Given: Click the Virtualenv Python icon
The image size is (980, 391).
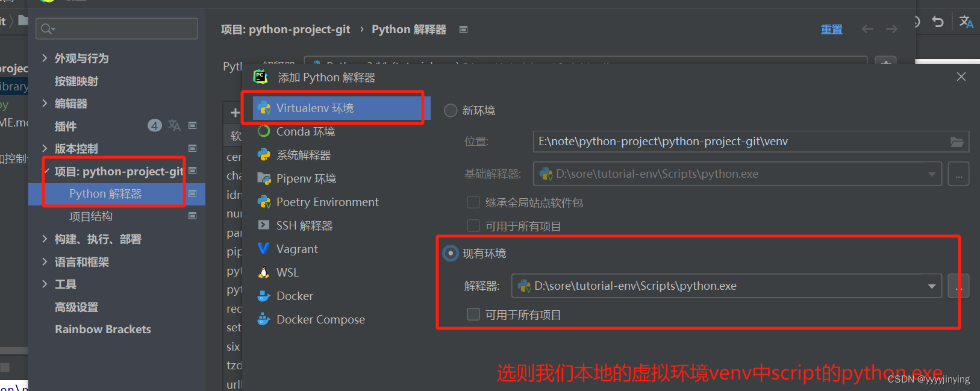Looking at the screenshot, I should tap(264, 108).
